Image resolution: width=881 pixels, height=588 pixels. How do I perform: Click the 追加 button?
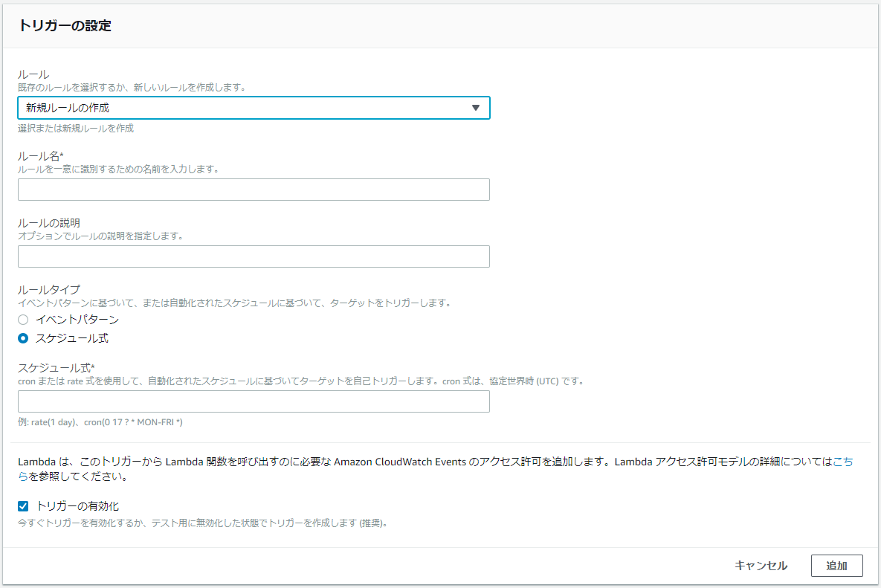click(836, 565)
